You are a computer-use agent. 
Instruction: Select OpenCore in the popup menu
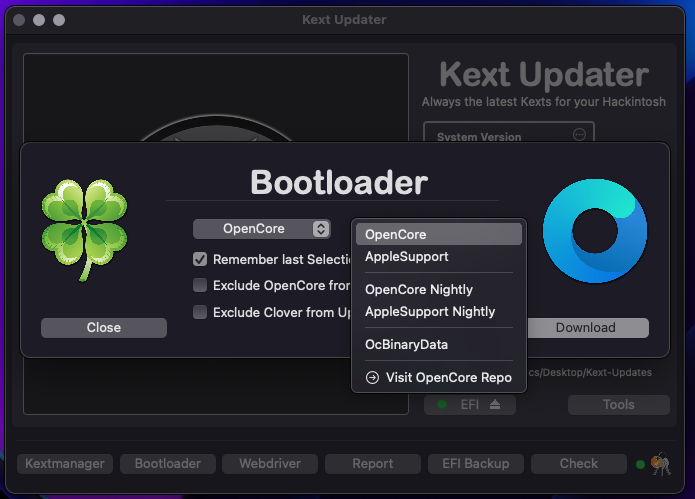point(439,234)
